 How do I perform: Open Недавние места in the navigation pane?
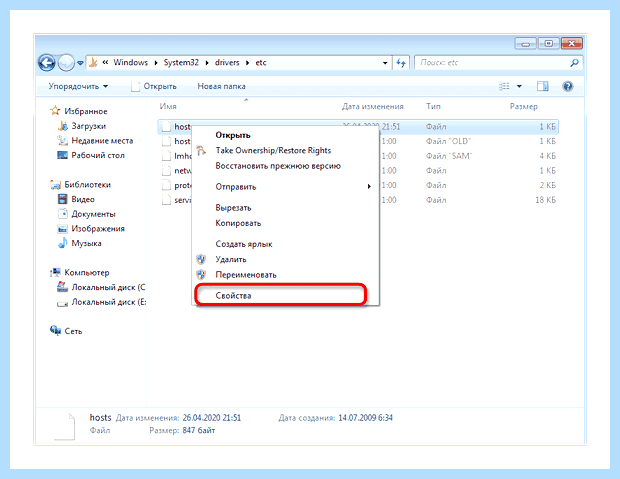coord(102,141)
